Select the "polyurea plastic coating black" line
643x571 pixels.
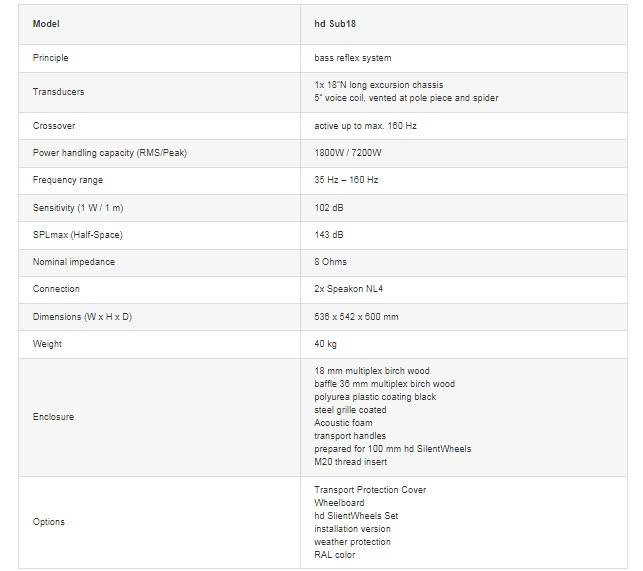pyautogui.click(x=375, y=397)
